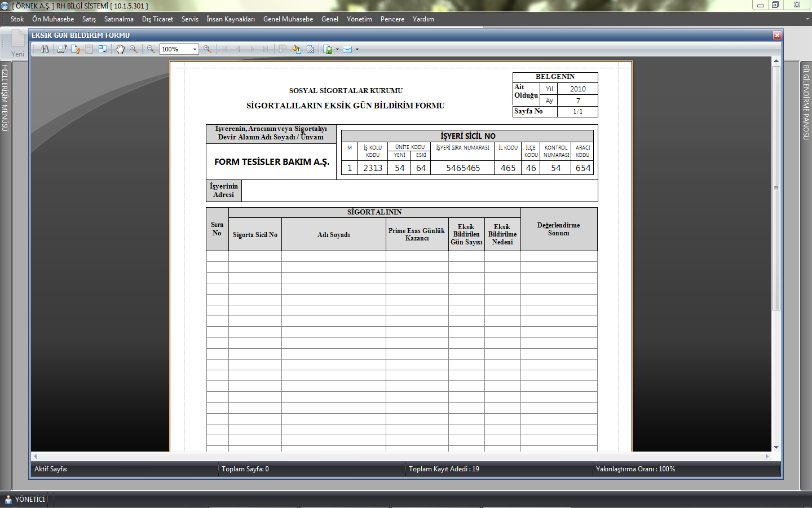Open the 100% zoom level dropdown

pyautogui.click(x=195, y=49)
